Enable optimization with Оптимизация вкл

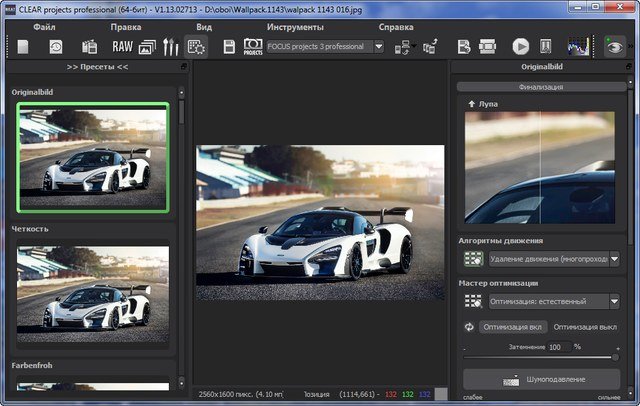[514, 326]
